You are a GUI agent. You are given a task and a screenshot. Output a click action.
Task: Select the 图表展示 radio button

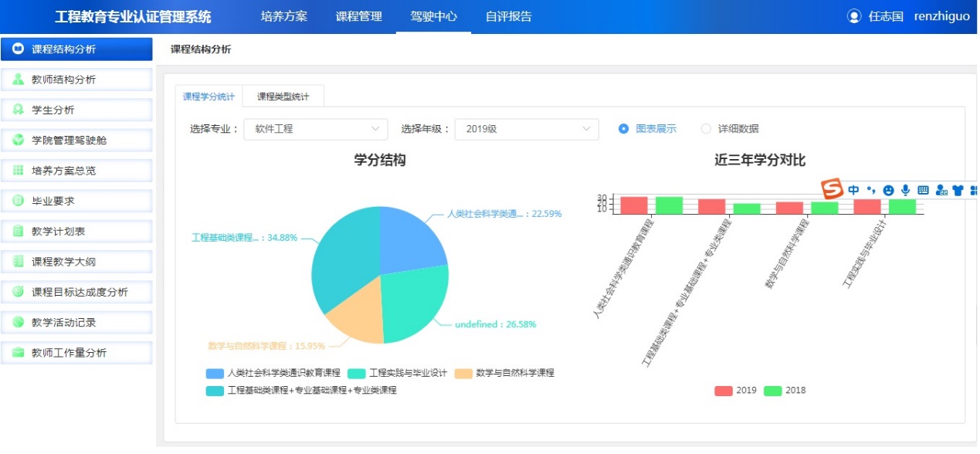tap(624, 129)
